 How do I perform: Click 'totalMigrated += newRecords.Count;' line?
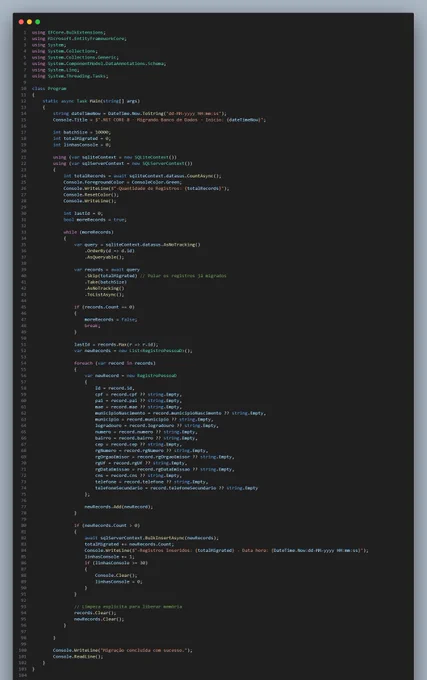pos(129,544)
